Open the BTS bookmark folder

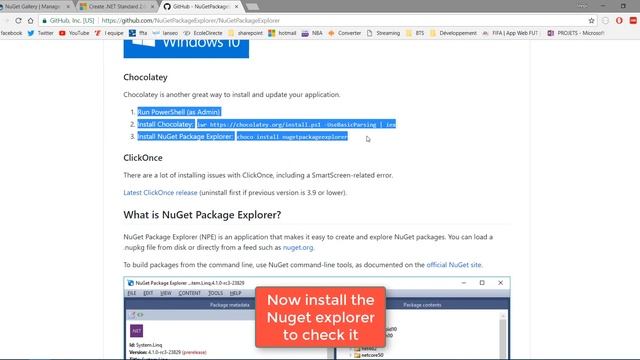415,33
